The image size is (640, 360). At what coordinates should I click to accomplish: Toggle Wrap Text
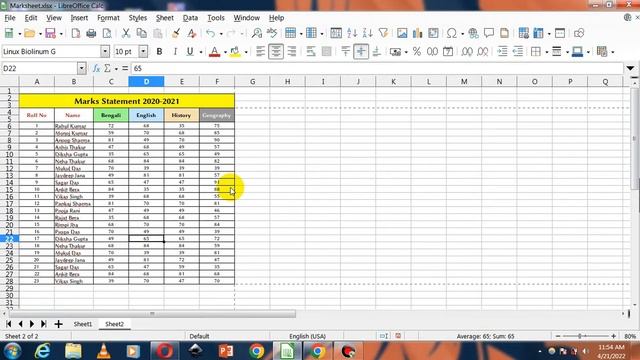[x=311, y=51]
